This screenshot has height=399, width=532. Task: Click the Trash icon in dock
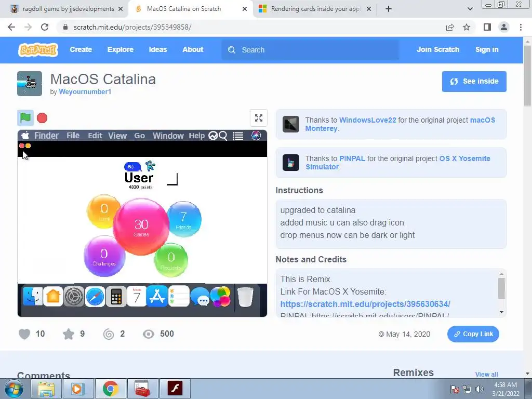tap(245, 297)
